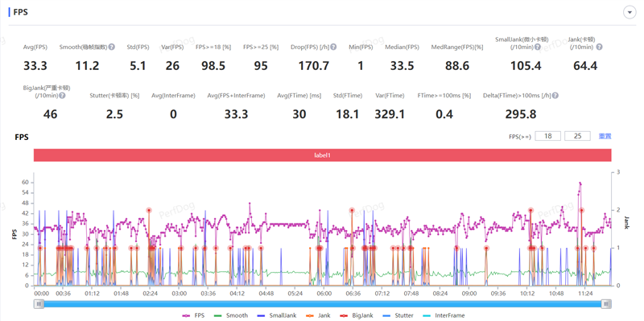Screen dimensions: 644x321
Task: Click the Avg(InterFrame) value 0
Action: coord(173,114)
